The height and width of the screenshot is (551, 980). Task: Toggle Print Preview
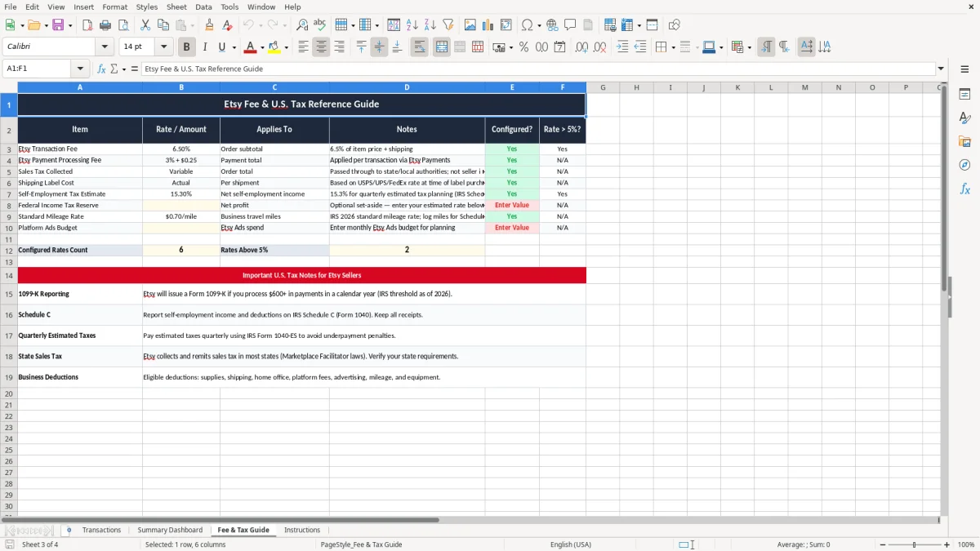(x=123, y=25)
